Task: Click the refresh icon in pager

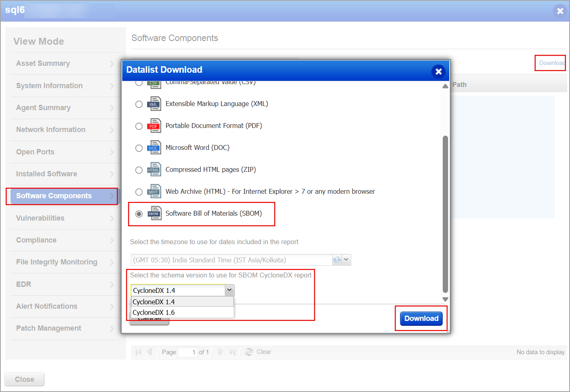Action: [249, 352]
